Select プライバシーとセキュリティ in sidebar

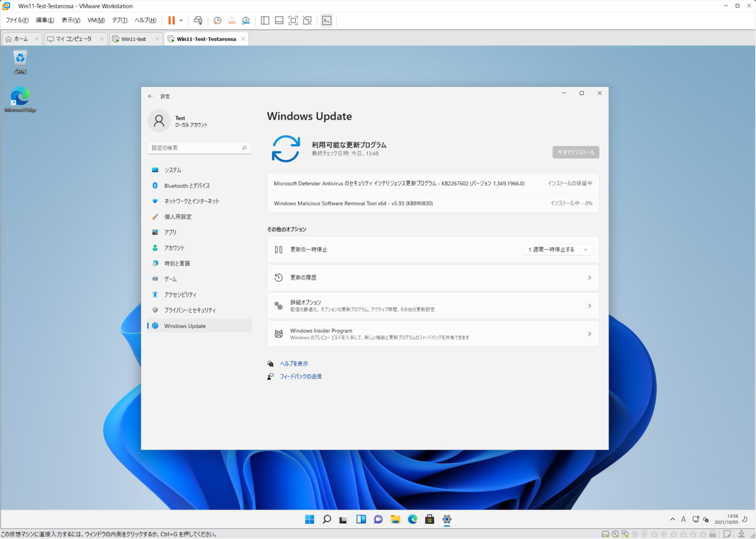(x=200, y=310)
